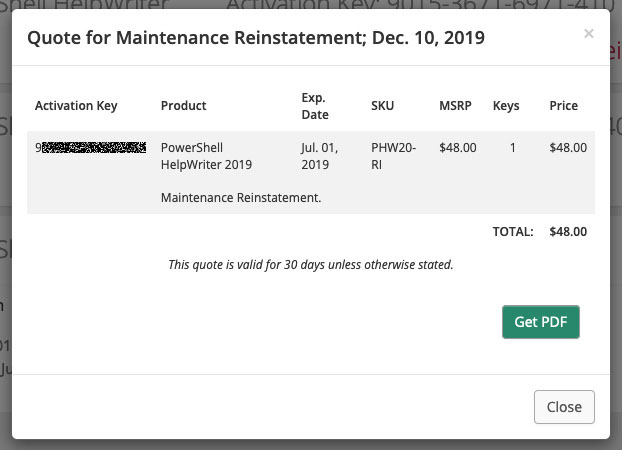Screen dimensions: 622x450
Task: Click the Price column header
Action: [563, 106]
